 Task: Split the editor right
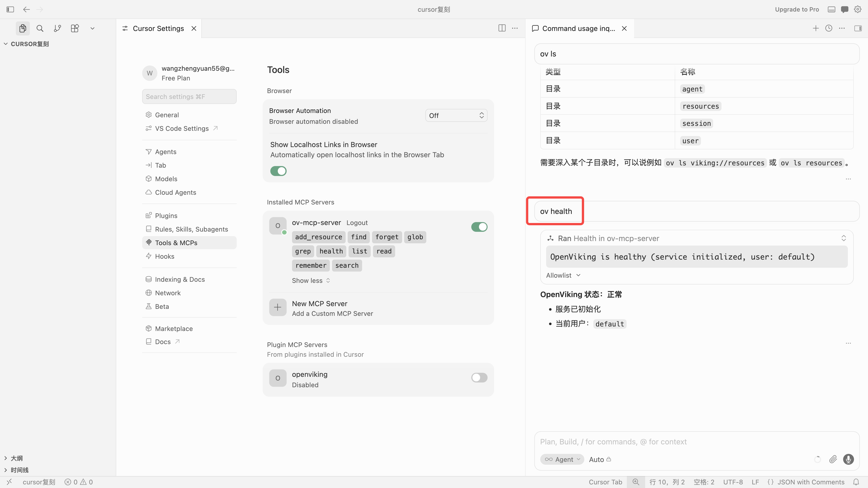point(502,28)
